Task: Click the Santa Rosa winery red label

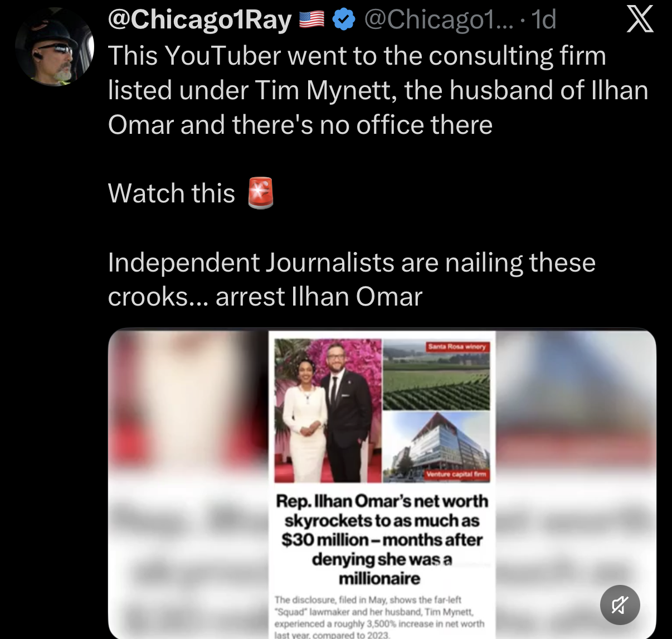Action: [457, 347]
